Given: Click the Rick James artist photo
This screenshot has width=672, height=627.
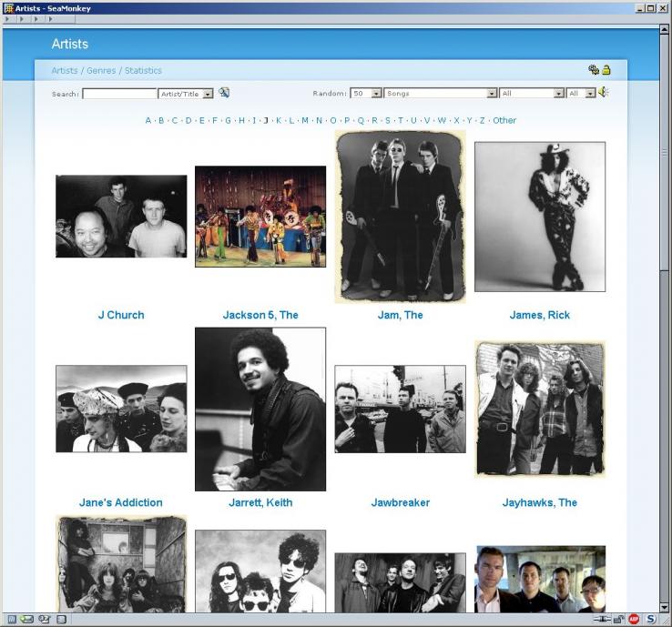Looking at the screenshot, I should click(x=540, y=217).
